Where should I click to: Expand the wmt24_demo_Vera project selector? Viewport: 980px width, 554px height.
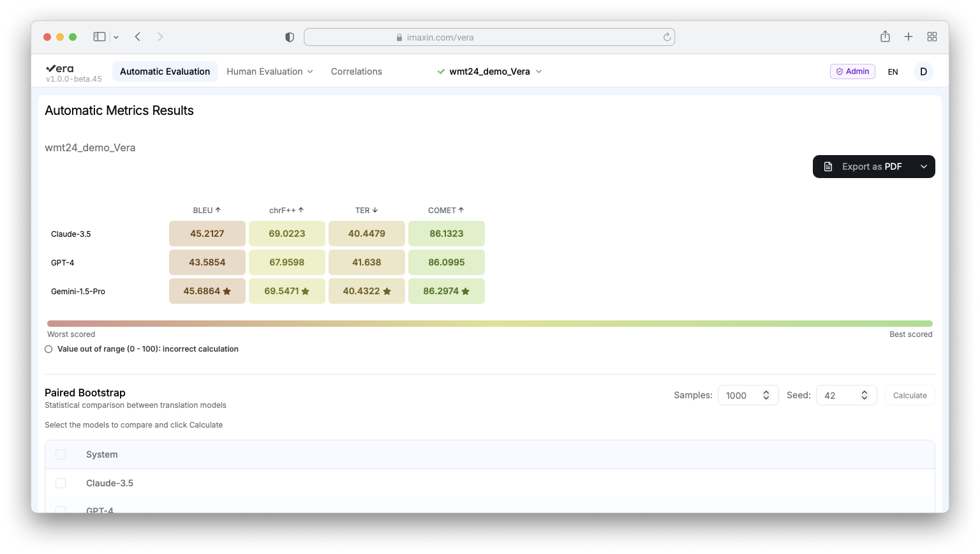[489, 71]
